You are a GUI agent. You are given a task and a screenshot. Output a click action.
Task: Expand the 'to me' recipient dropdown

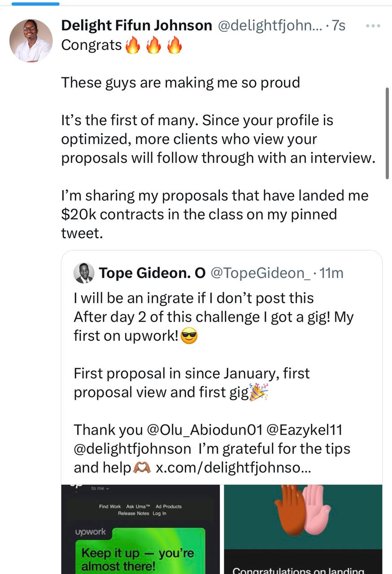(100, 488)
